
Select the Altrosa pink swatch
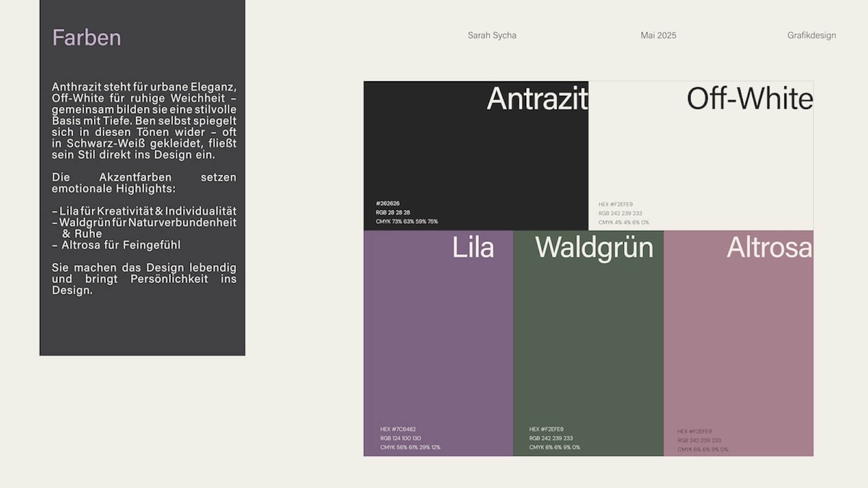[x=738, y=343]
